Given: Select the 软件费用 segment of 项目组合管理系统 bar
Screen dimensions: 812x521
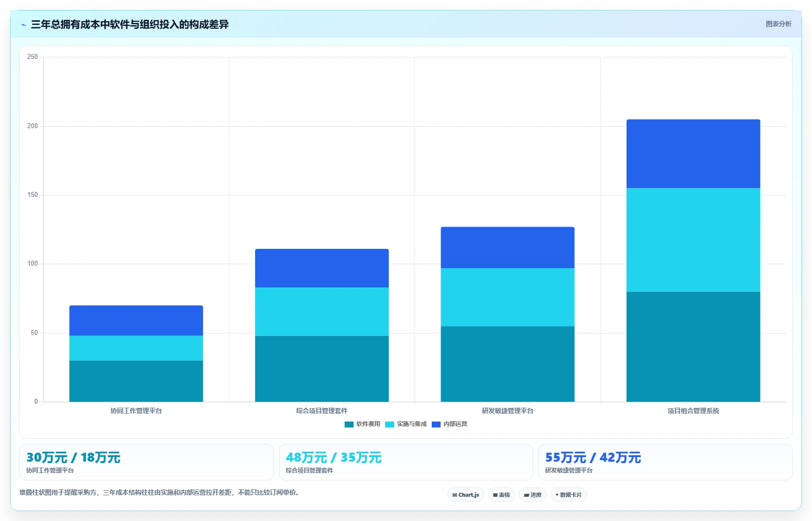Looking at the screenshot, I should (x=693, y=347).
